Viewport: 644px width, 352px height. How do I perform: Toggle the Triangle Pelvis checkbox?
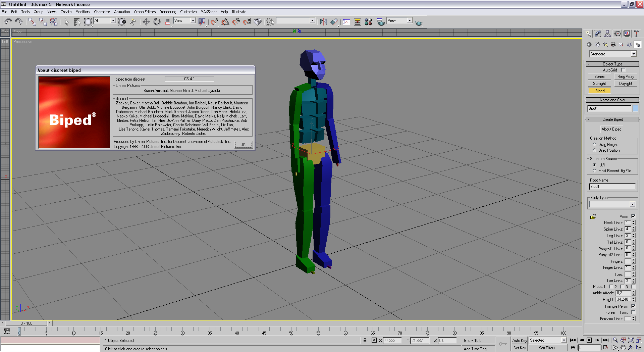tap(633, 306)
